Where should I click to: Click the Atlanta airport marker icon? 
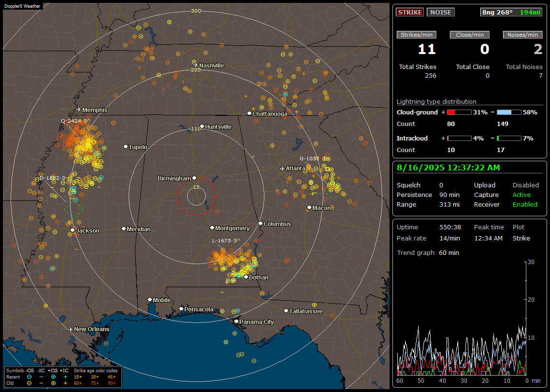[x=282, y=168]
